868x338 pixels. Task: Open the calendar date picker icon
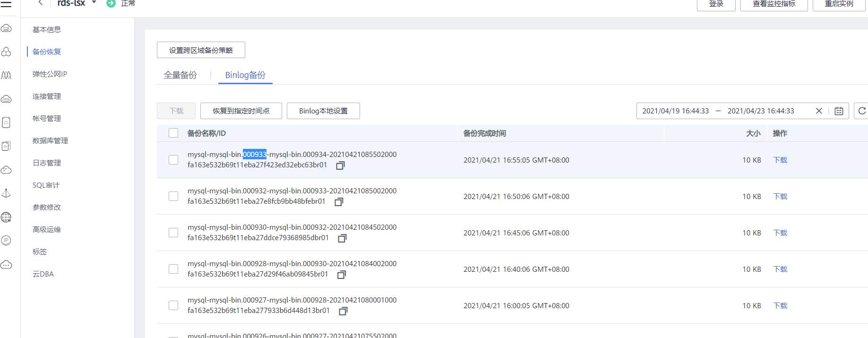pos(839,111)
